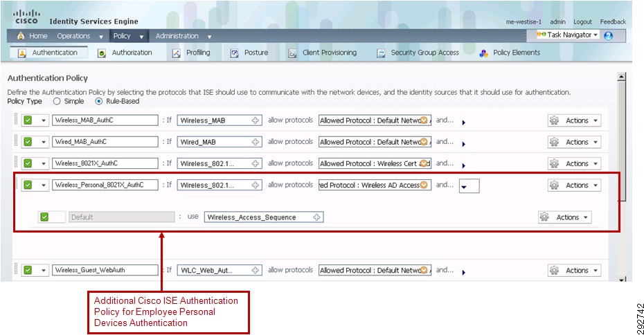This screenshot has height=335, width=644.
Task: Open Actions button for Wireless_8021X_AuthC
Action: pos(574,163)
